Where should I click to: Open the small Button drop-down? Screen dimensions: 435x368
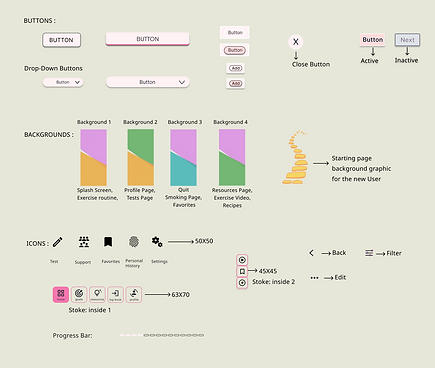(63, 82)
